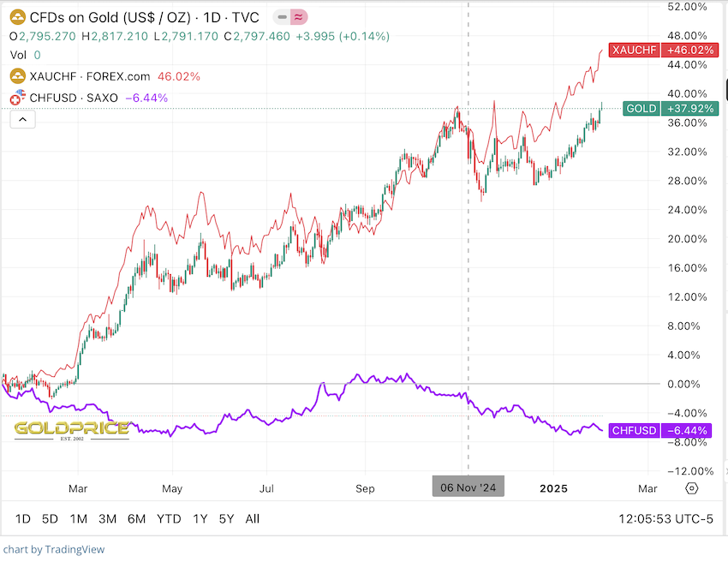Click the 0.00% level on price scale
Screen dimensions: 728x562
click(x=683, y=384)
